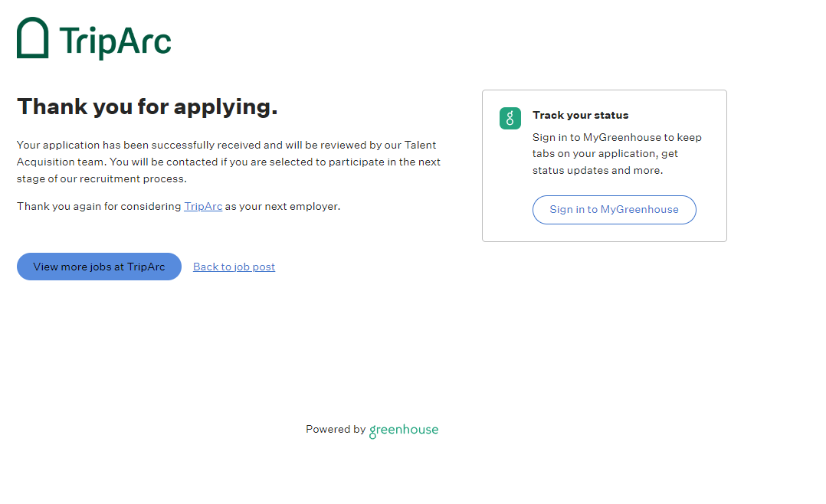
Task: Click the green Greenhouse icon in the status card
Action: click(510, 118)
